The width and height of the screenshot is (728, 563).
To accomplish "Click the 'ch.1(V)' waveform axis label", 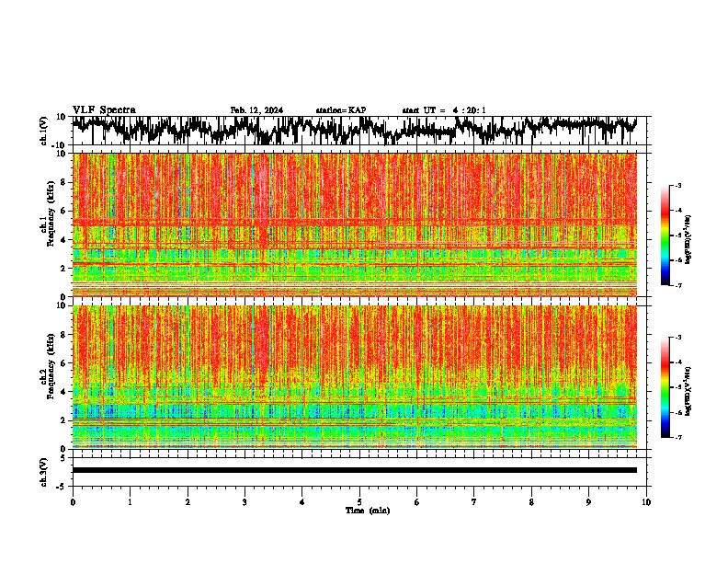I will pyautogui.click(x=44, y=131).
